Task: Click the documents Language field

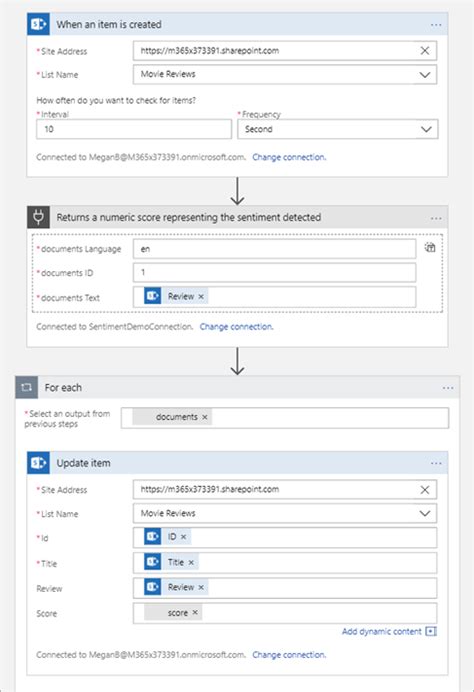Action: click(x=275, y=249)
